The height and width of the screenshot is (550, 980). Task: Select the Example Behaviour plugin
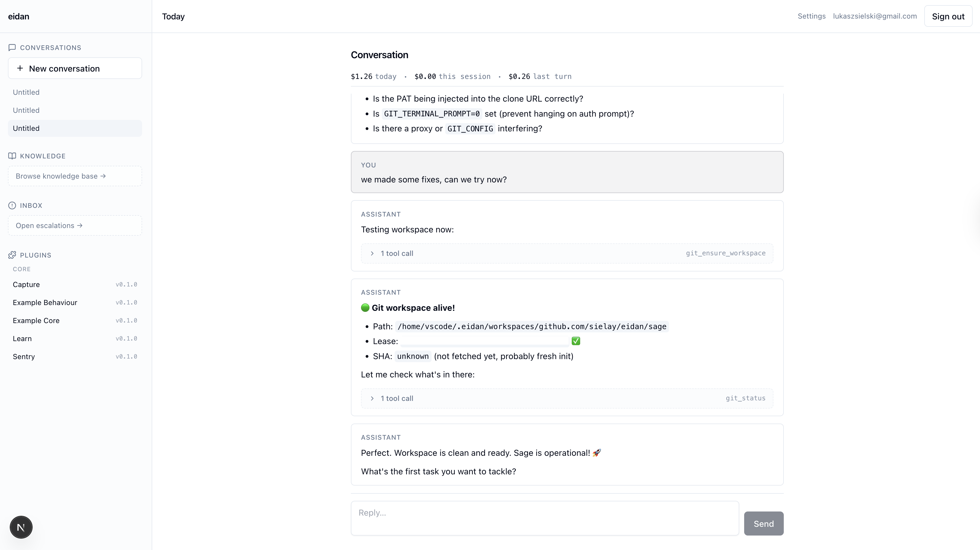pos(75,303)
